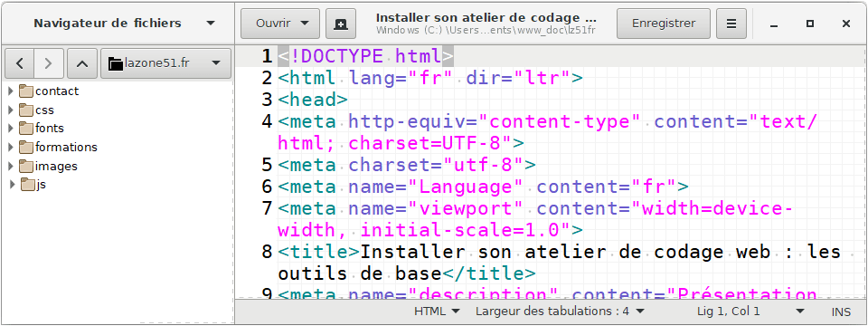Click the images folder icon

(26, 166)
